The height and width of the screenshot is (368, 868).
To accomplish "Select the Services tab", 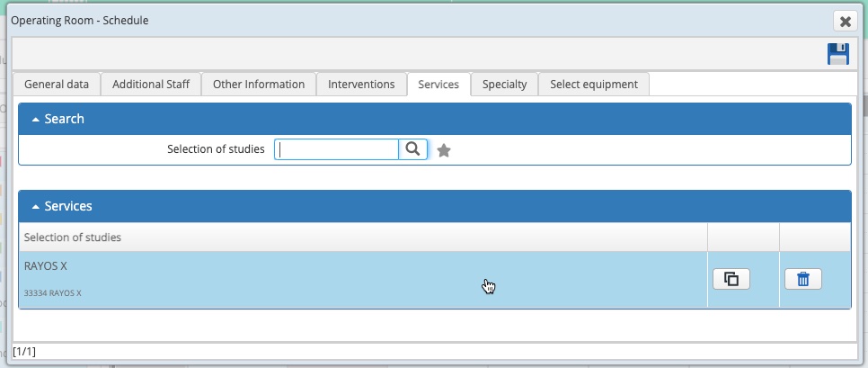I will click(438, 85).
